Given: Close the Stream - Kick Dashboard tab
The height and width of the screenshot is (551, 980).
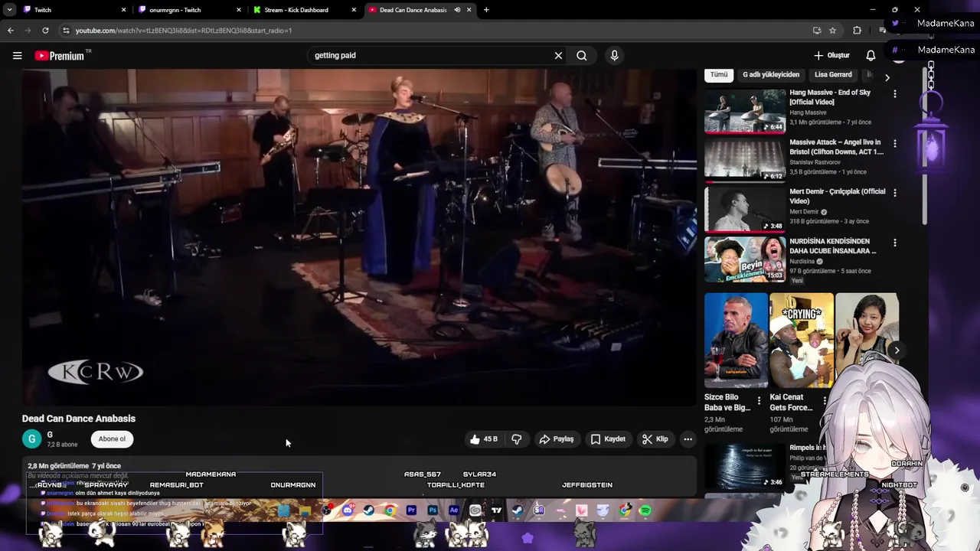Looking at the screenshot, I should click(354, 10).
